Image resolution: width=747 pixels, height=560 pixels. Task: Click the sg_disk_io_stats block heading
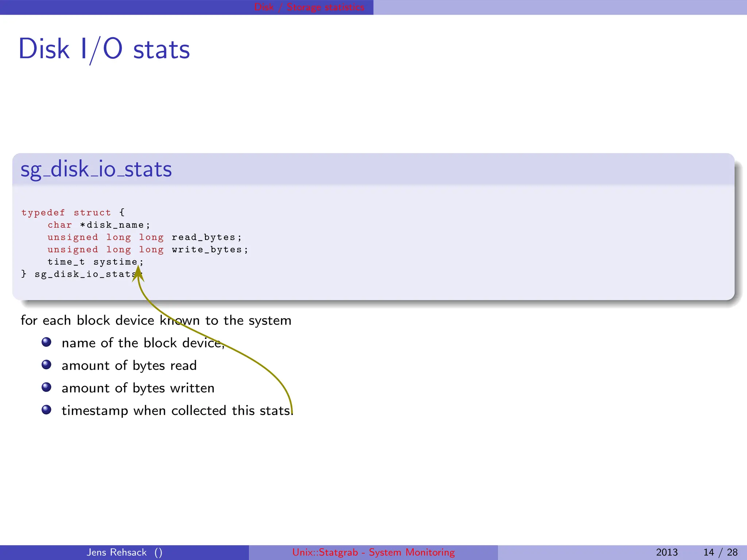(x=96, y=169)
